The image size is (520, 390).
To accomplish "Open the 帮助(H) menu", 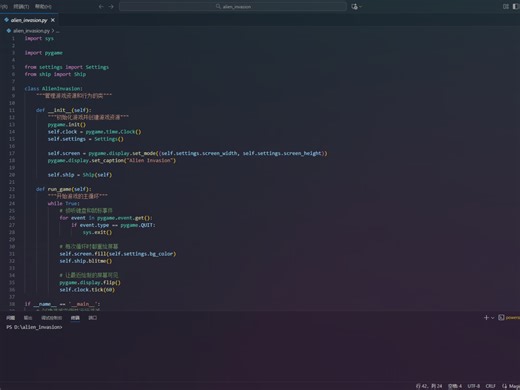I will click(43, 6).
